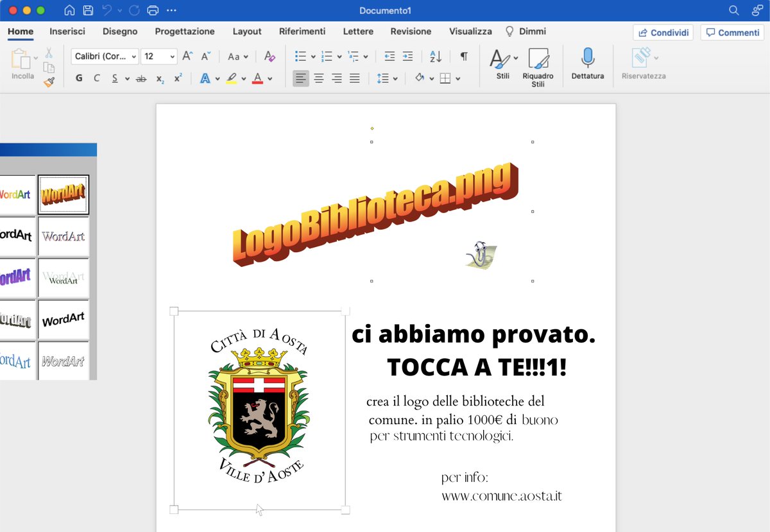This screenshot has width=770, height=532.
Task: Apply red font color
Action: pyautogui.click(x=258, y=78)
